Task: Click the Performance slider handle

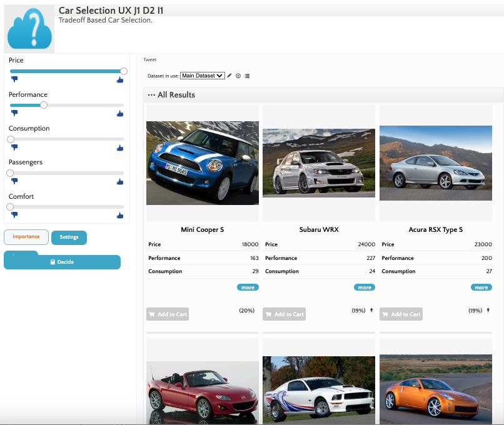Action: pos(43,105)
